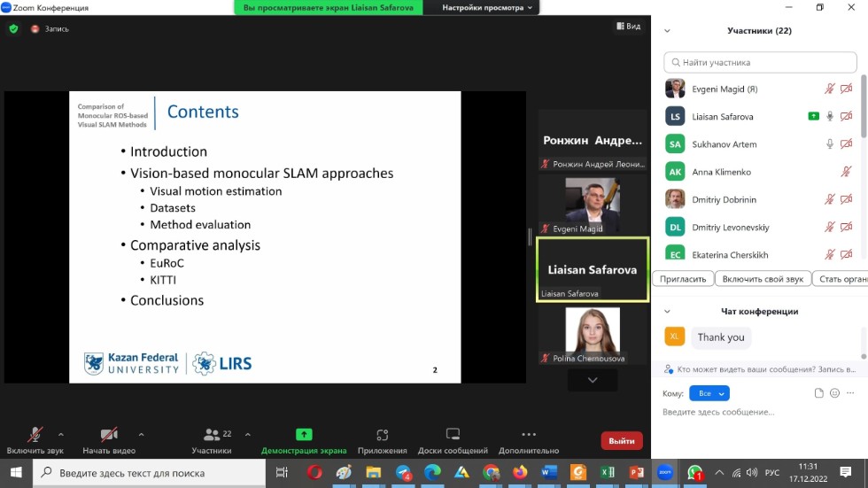868x488 pixels.
Task: Open the Вид layout menu
Action: click(629, 27)
